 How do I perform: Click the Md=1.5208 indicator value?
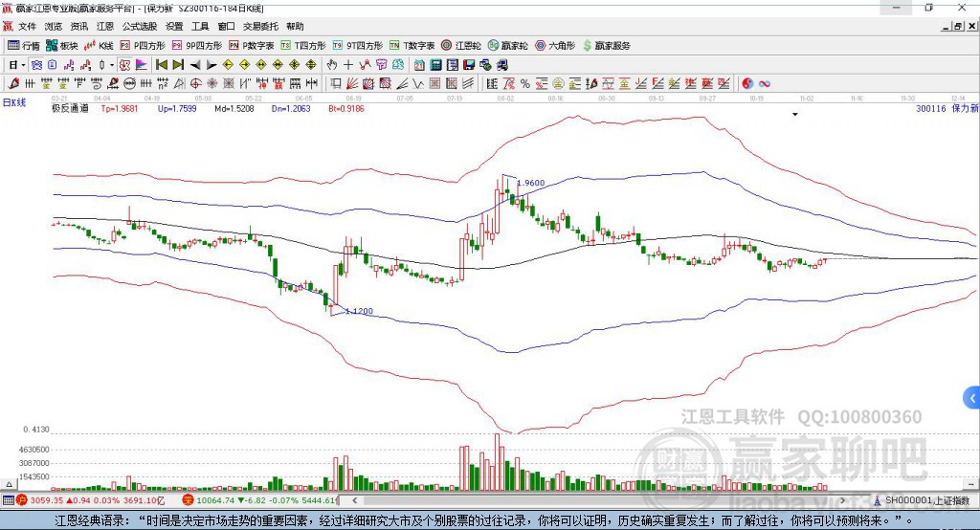coord(234,109)
